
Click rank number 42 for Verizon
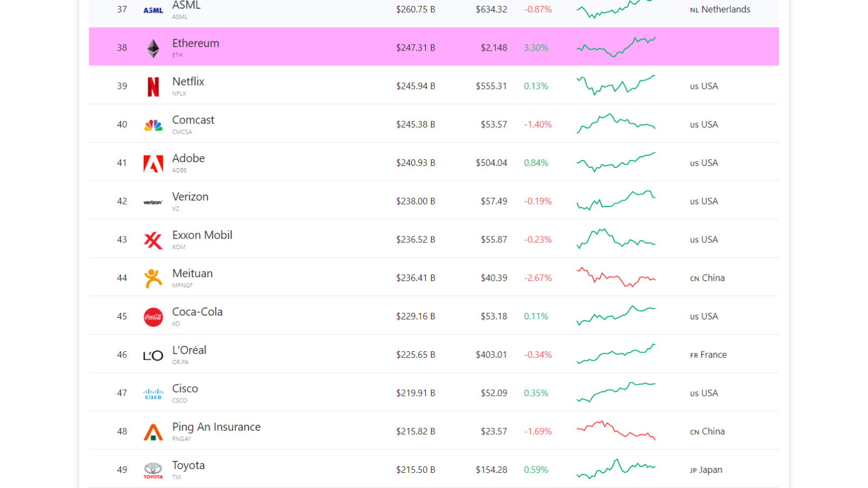[x=122, y=201]
